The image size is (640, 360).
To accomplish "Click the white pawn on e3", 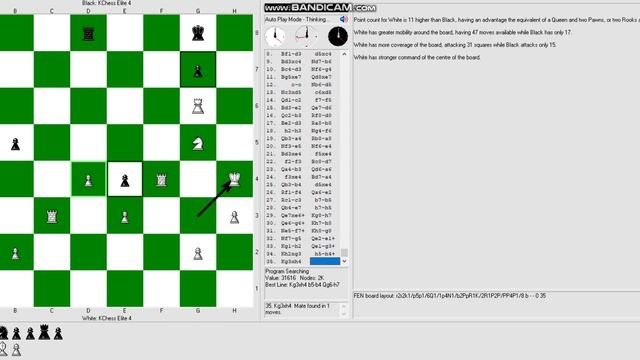I will 125,217.
